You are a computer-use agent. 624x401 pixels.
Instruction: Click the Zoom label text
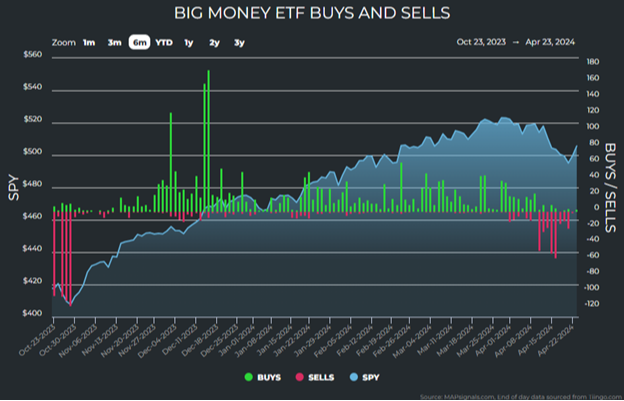63,42
